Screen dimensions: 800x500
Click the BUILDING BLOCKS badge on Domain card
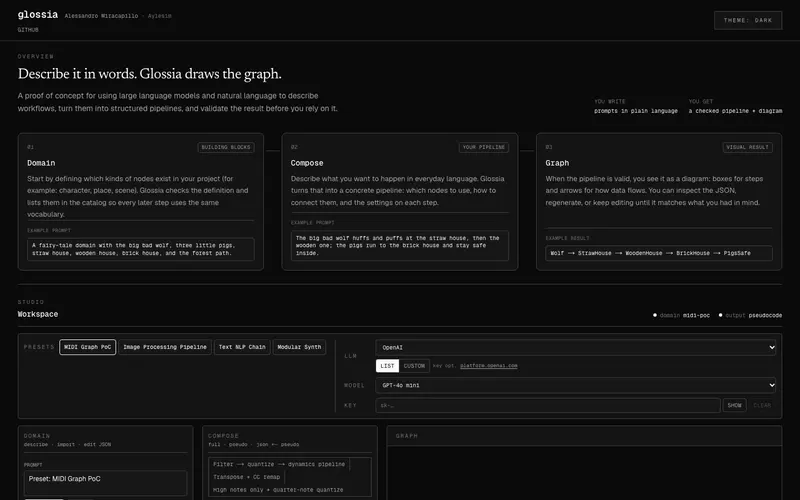[226, 147]
